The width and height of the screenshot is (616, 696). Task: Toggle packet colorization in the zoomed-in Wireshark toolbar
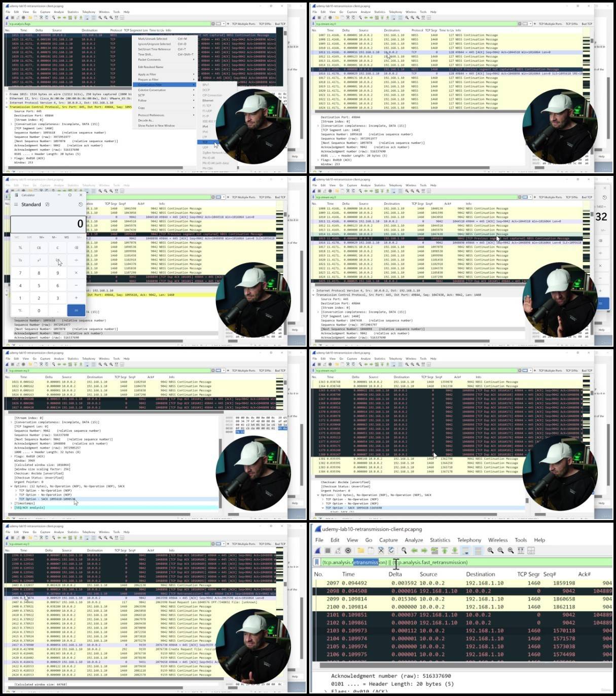478,551
